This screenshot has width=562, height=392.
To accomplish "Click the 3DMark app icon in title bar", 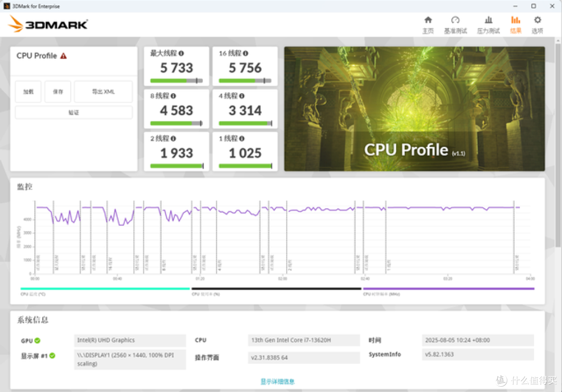I will 6,6.
